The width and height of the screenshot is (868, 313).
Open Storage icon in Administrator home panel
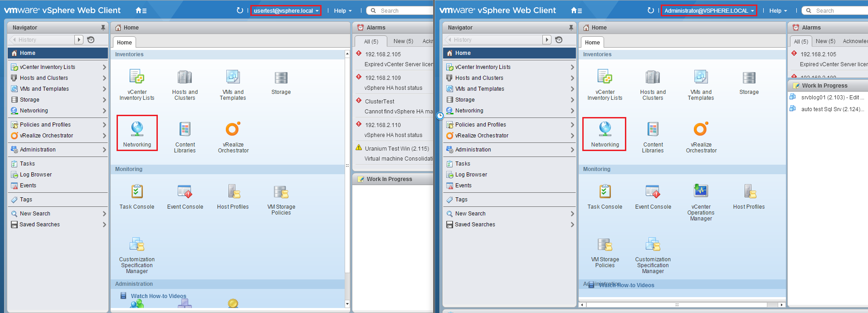(749, 82)
